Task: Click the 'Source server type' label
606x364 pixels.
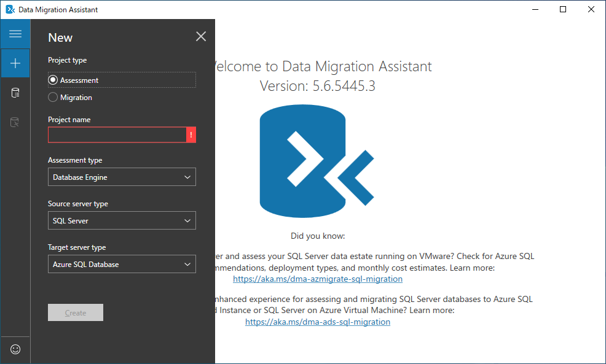Action: (x=78, y=204)
